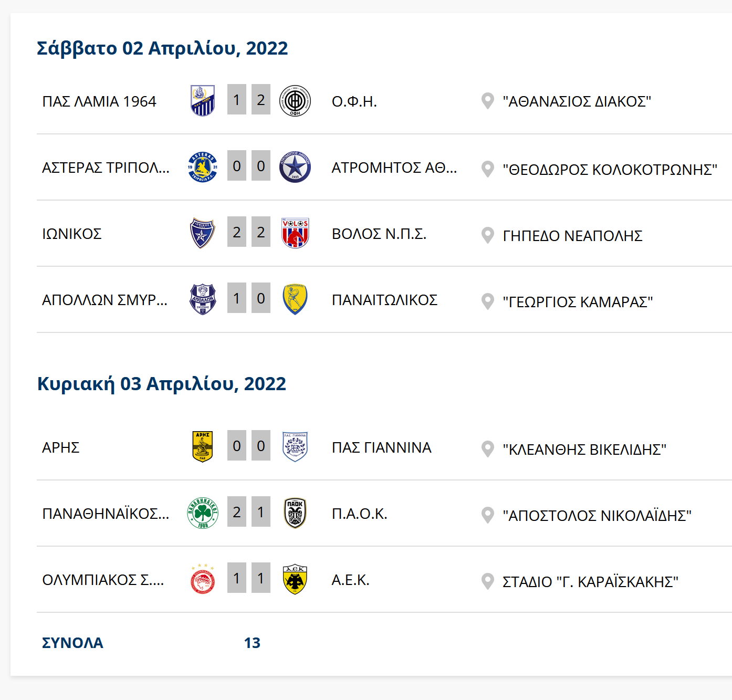732x700 pixels.
Task: Click the Panetolikos yellow crest
Action: tap(295, 299)
